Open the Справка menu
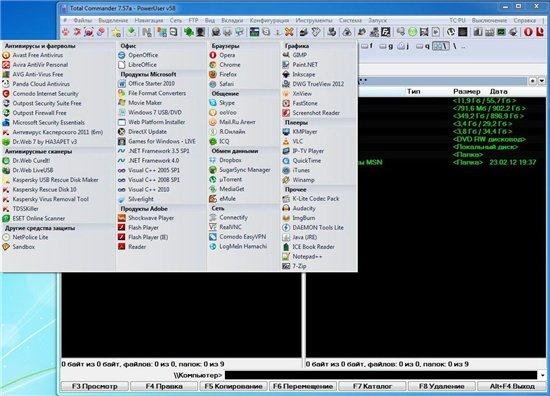 525,21
